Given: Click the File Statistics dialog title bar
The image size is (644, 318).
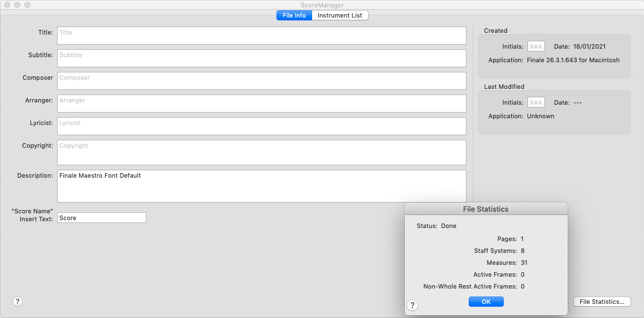Looking at the screenshot, I should (486, 209).
